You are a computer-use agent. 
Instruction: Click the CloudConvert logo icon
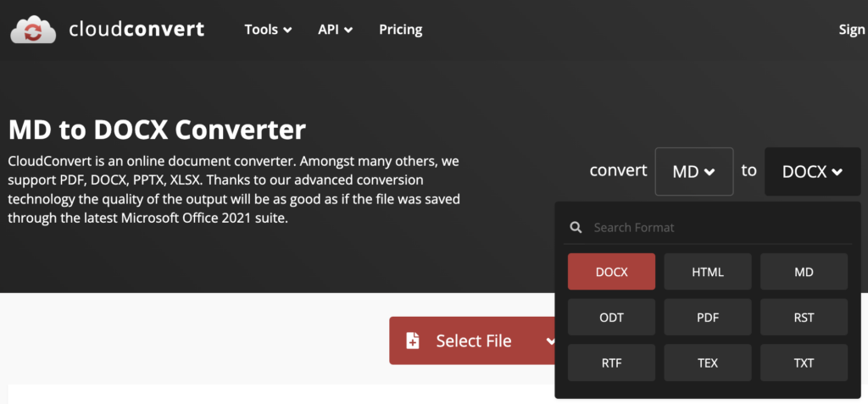coord(32,30)
